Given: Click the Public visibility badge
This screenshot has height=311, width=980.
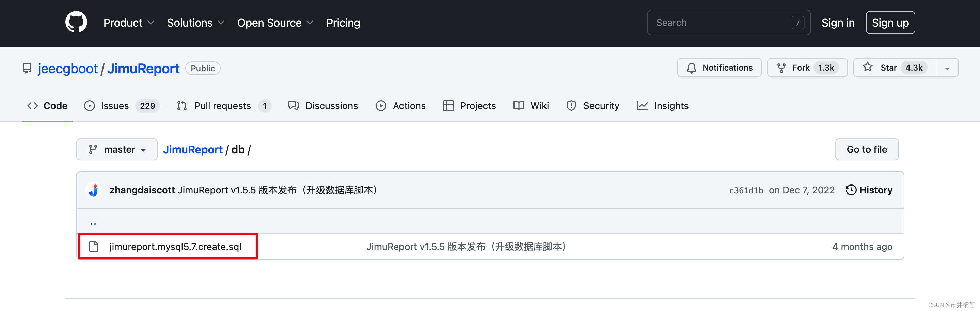Looking at the screenshot, I should (203, 68).
